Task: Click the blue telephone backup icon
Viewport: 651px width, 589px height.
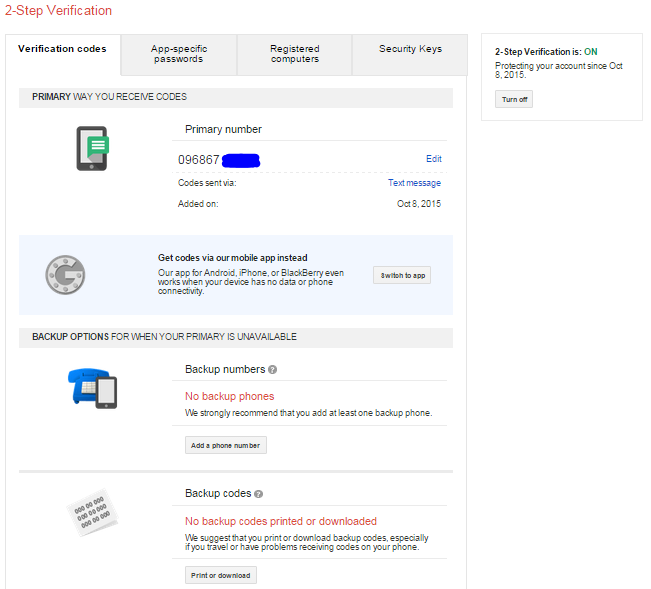Action: [93, 387]
